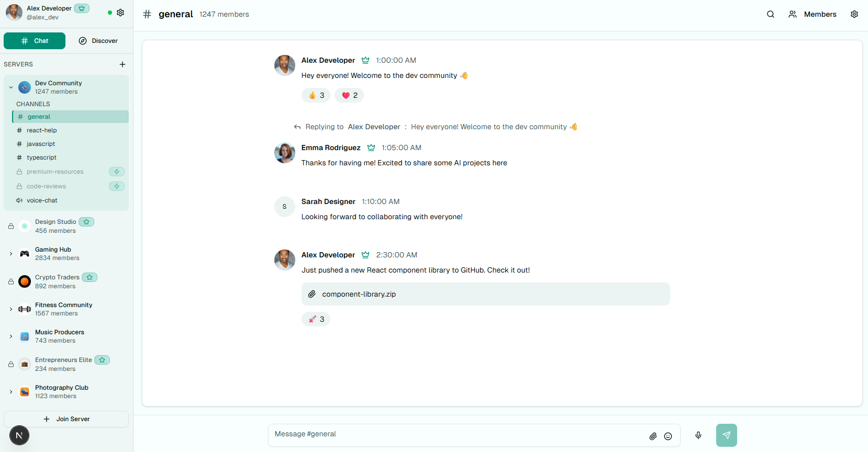Toggle the heart reaction on welcome message
Image resolution: width=868 pixels, height=452 pixels.
349,95
